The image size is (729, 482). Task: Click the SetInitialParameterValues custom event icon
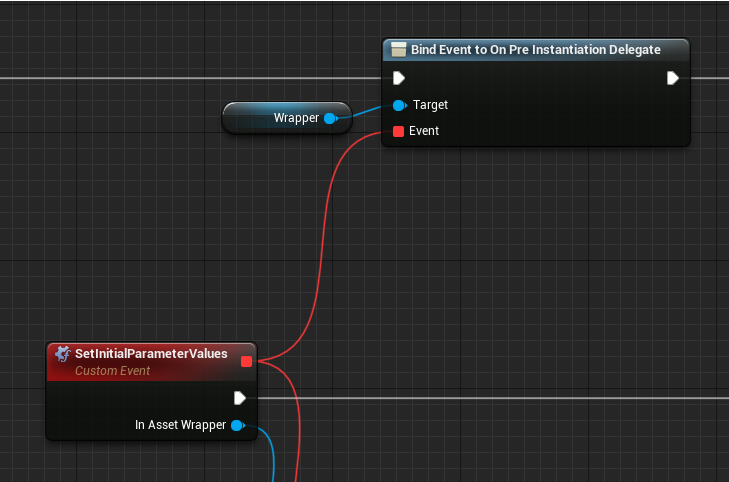[62, 354]
